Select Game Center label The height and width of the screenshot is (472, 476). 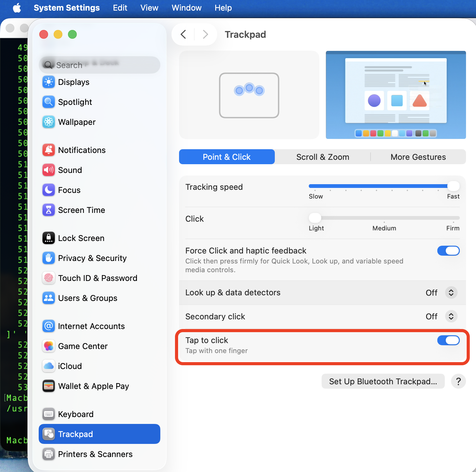tap(83, 346)
